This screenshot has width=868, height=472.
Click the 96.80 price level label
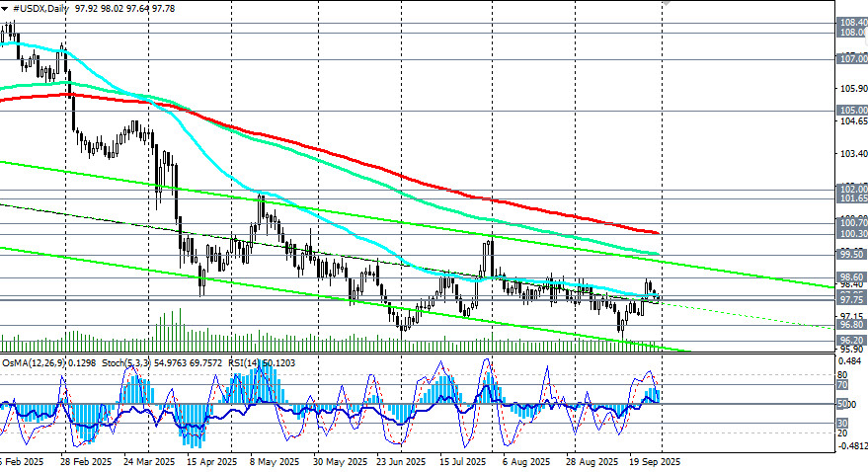851,324
